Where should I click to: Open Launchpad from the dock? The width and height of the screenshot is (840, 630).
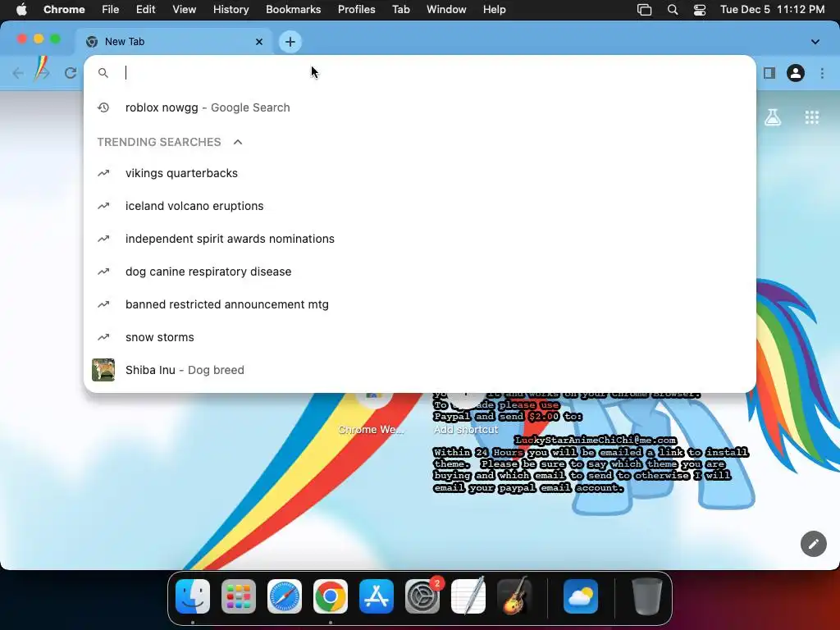[239, 596]
